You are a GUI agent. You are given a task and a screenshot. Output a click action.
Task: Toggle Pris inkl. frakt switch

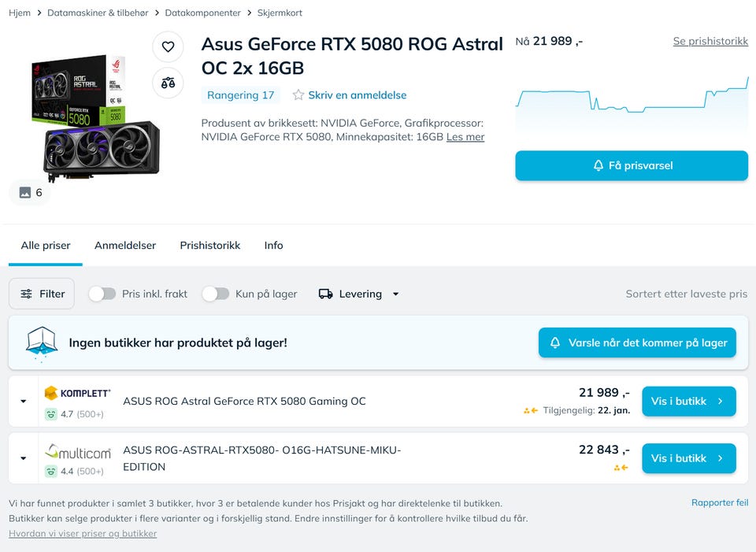pos(102,294)
